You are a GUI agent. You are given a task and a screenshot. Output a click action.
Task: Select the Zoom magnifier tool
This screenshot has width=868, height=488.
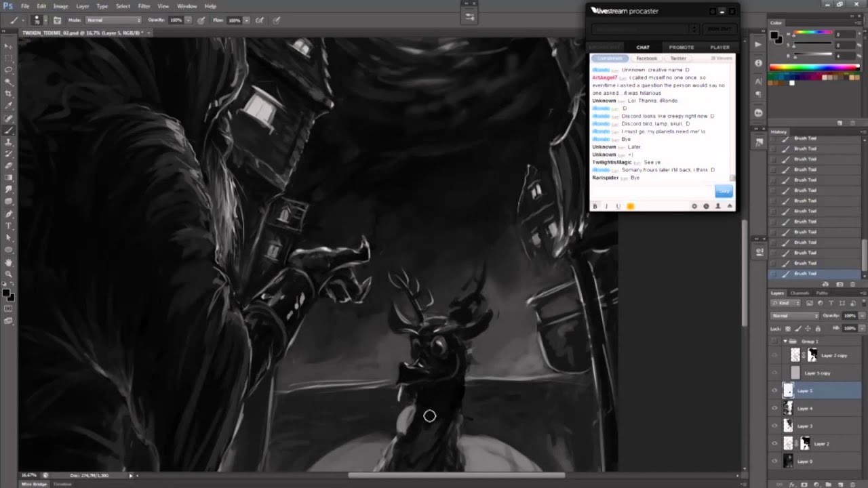pos(8,274)
